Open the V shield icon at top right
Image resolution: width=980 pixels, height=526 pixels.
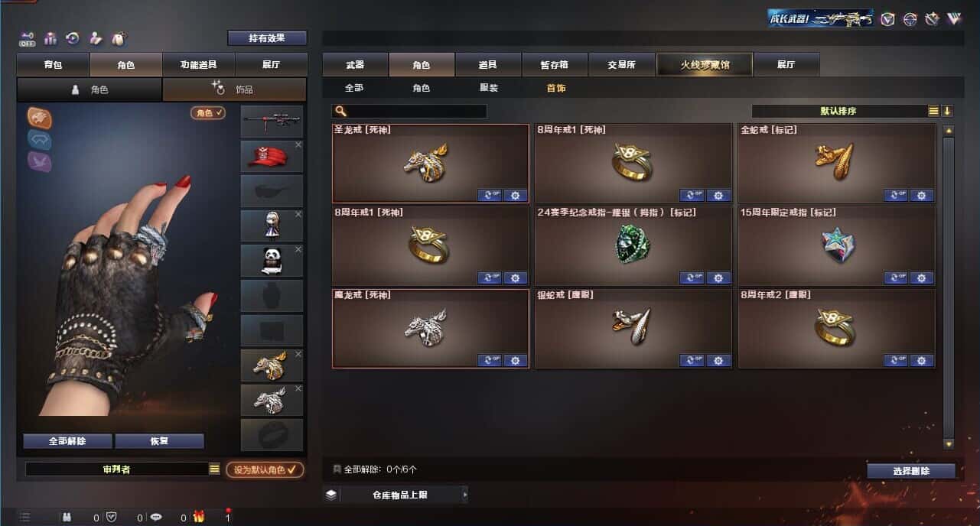click(887, 19)
